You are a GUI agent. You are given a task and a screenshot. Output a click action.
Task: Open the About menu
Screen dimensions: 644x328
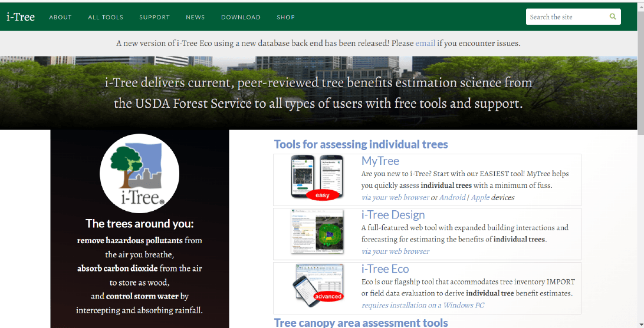[x=60, y=17]
